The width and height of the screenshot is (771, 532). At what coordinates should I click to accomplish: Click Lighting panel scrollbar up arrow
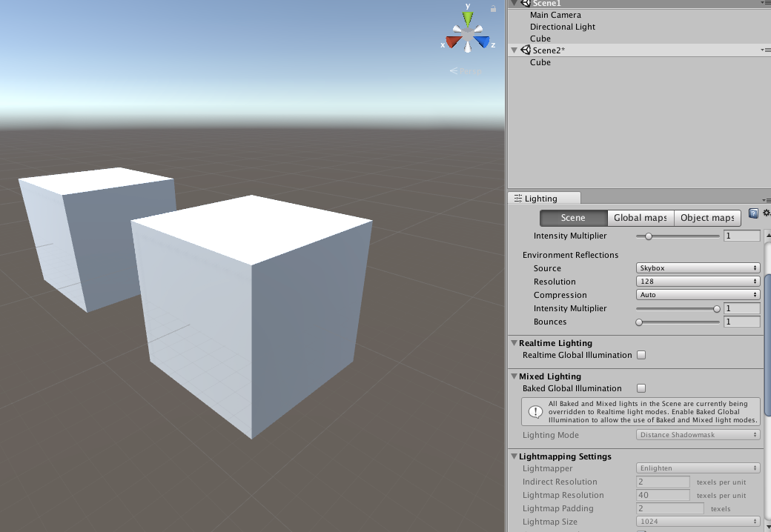768,236
